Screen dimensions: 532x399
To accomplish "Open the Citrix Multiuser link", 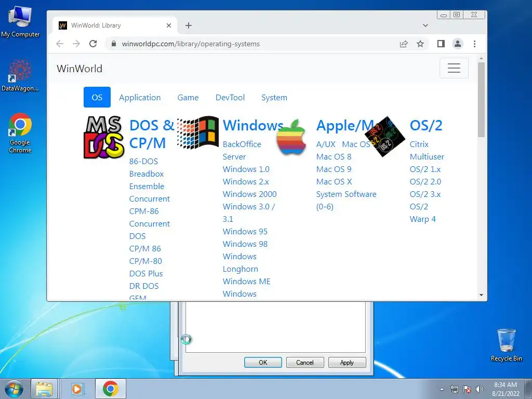I will (427, 151).
